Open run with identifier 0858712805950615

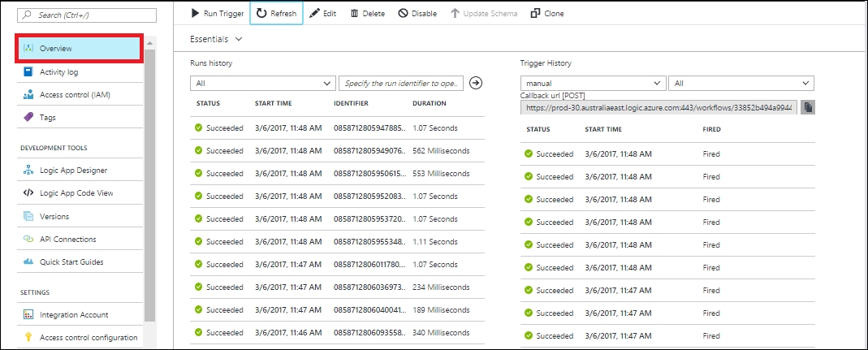(x=371, y=173)
